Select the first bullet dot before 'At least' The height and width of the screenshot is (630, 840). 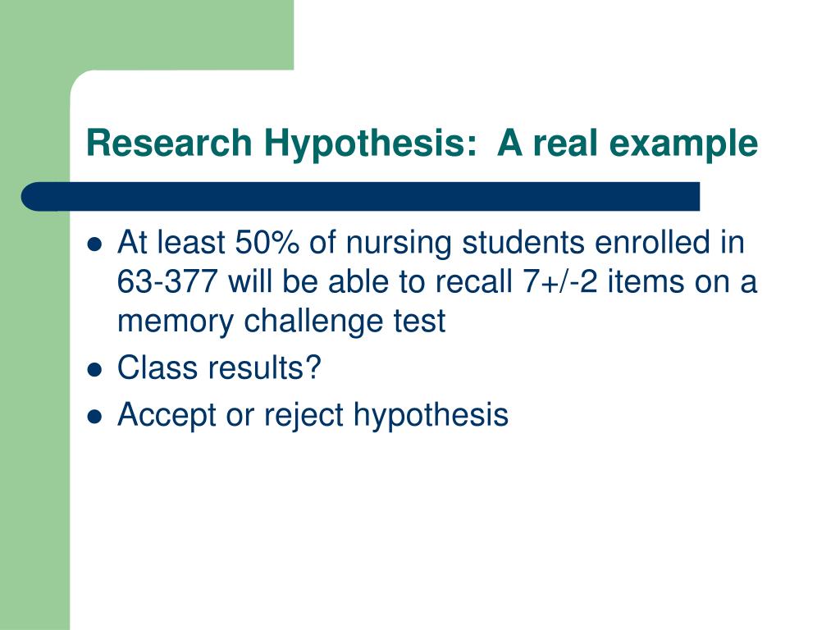click(x=94, y=244)
